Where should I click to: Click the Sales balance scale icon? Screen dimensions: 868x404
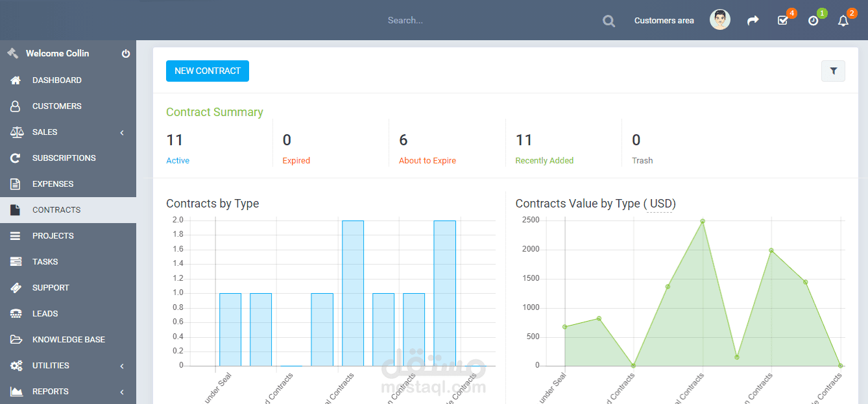pos(17,132)
